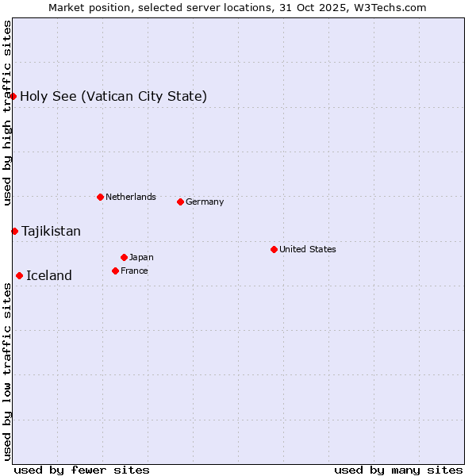The image size is (476, 476).
Task: Click the United States red marker
Action: pos(274,249)
